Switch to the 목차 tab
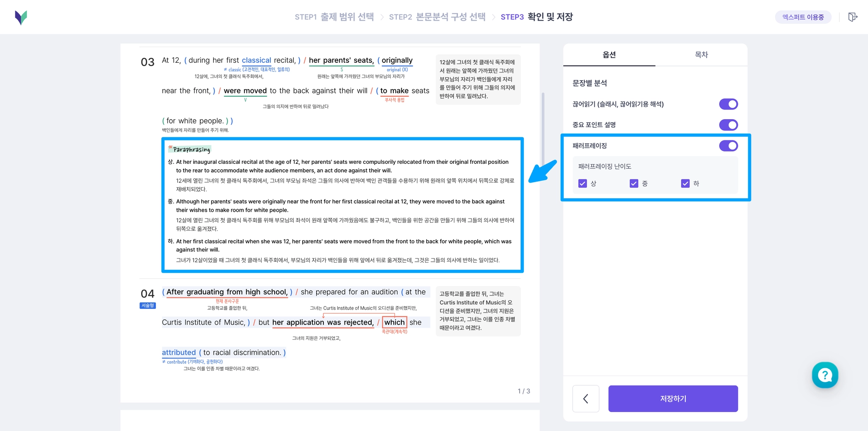868x431 pixels. [x=701, y=55]
